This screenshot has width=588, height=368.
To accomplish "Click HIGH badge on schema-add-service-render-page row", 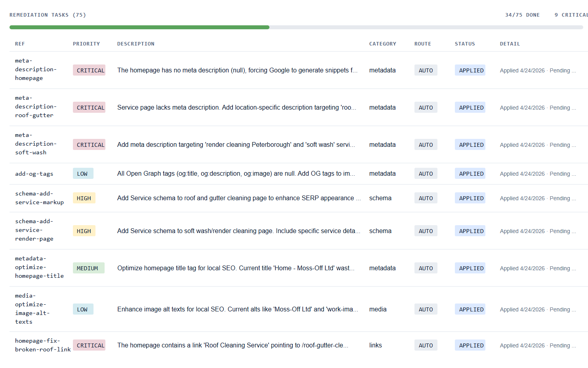I will [84, 231].
